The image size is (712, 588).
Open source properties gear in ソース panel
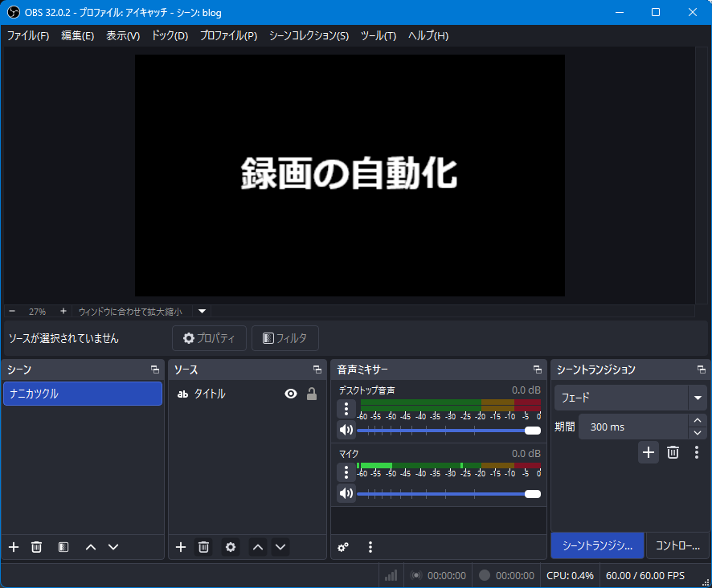pos(231,547)
